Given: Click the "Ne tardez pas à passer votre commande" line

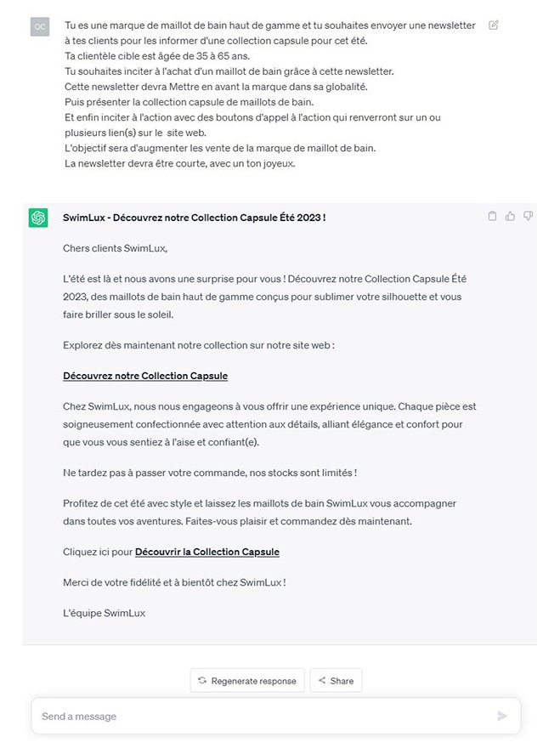Looking at the screenshot, I should [210, 472].
